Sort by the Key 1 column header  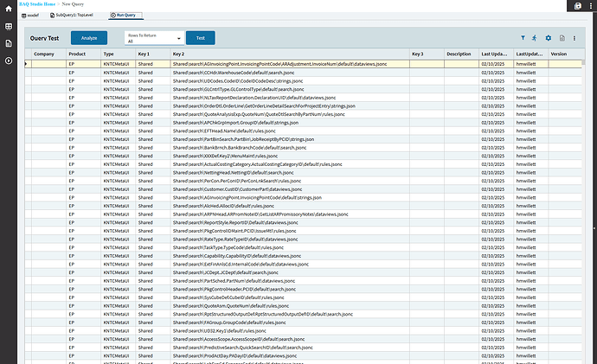[152, 54]
